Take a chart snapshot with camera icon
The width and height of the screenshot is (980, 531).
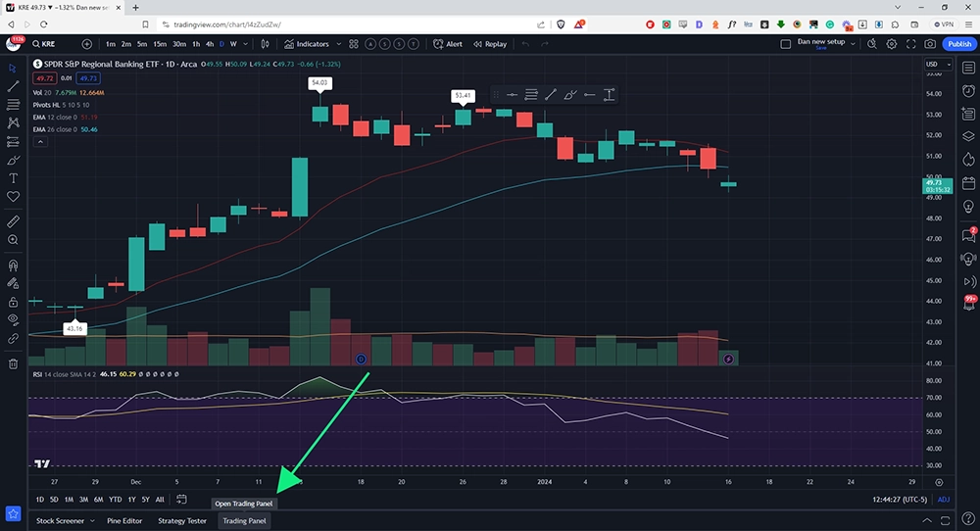930,44
